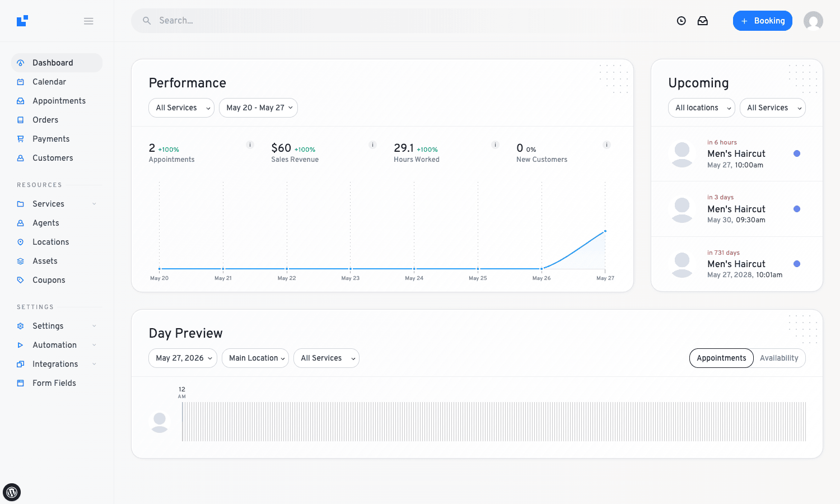
Task: Click the Payments cart icon
Action: tap(21, 139)
